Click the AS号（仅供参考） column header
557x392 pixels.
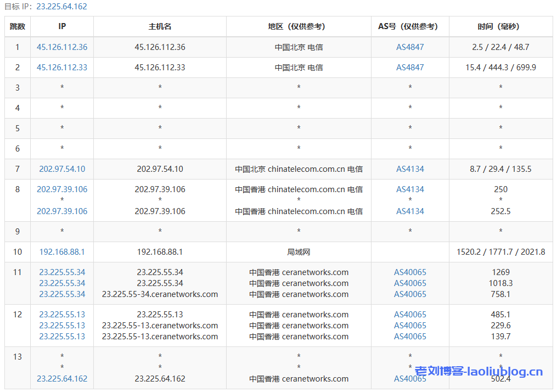410,26
